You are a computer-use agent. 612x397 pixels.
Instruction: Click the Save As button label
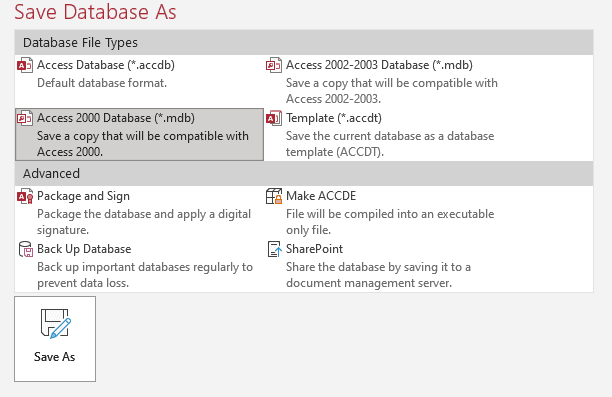55,357
